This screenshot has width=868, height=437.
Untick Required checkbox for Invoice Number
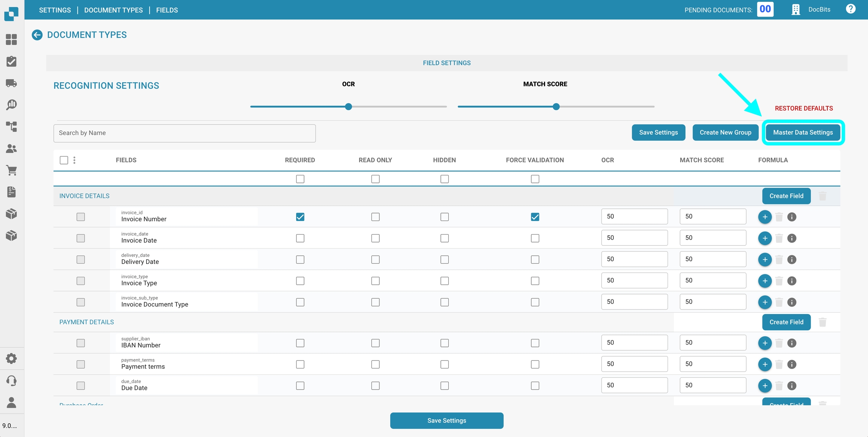300,217
